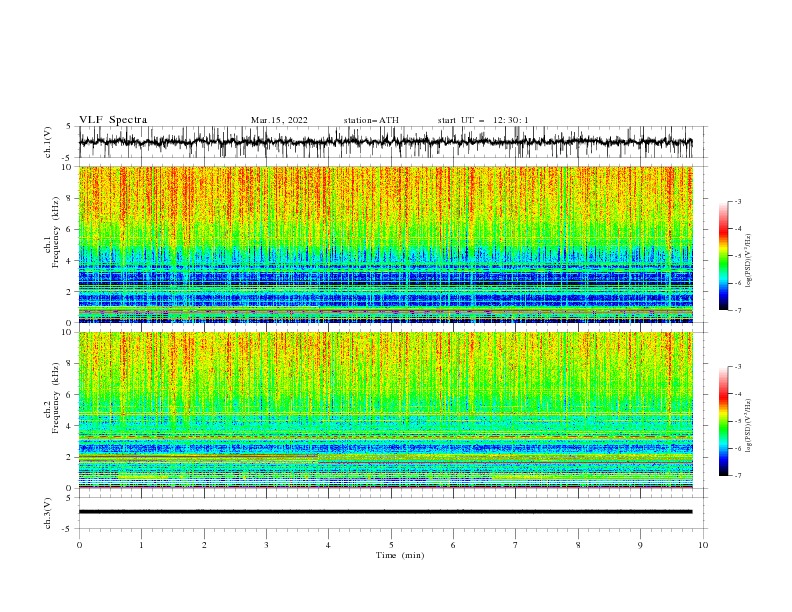The width and height of the screenshot is (792, 612).
Task: Click the time axis tick label "10"
Action: (703, 545)
